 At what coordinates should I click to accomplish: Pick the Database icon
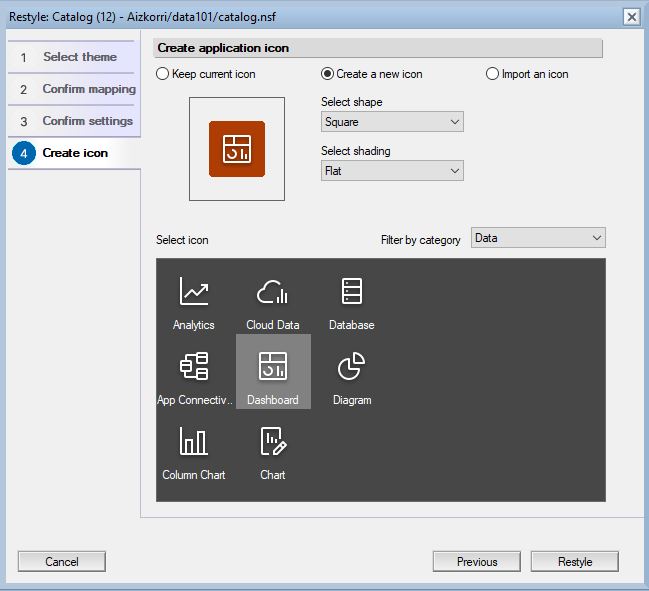coord(352,299)
